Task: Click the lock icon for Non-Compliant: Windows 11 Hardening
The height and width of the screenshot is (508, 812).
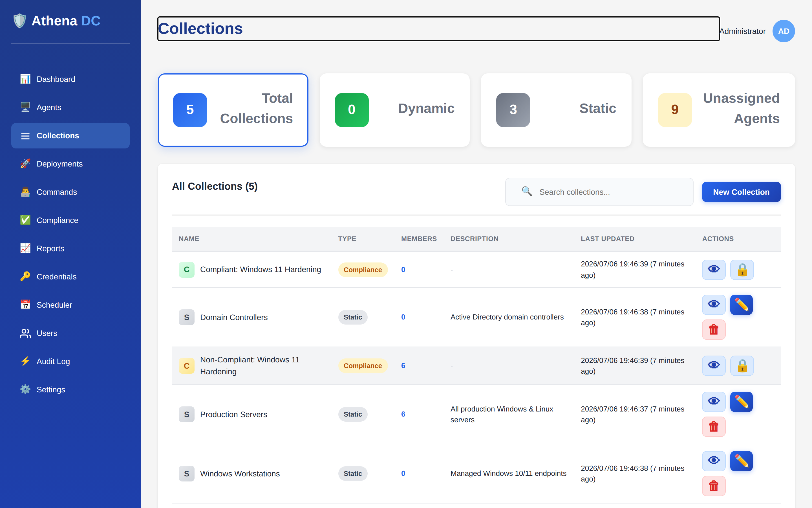Action: 742,365
